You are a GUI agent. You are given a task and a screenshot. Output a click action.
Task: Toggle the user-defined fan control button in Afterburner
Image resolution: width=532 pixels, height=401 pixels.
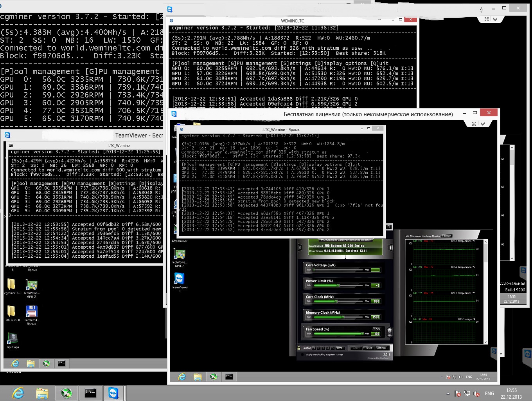[389, 332]
